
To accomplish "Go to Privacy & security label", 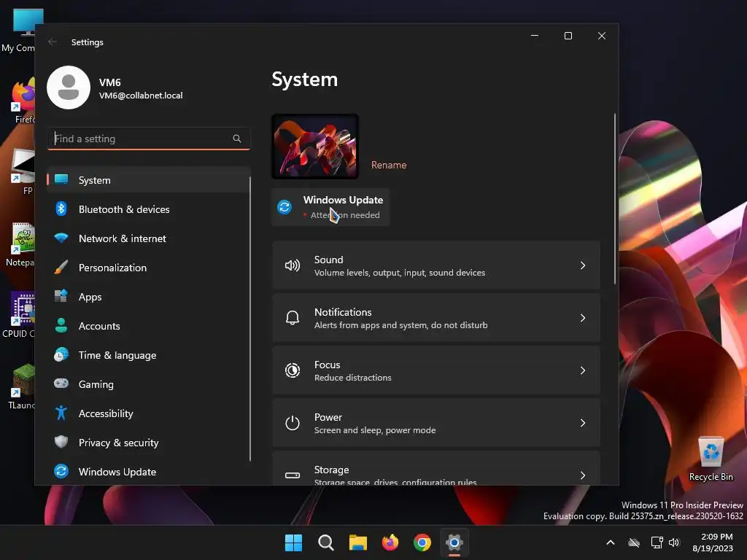I will coord(119,443).
